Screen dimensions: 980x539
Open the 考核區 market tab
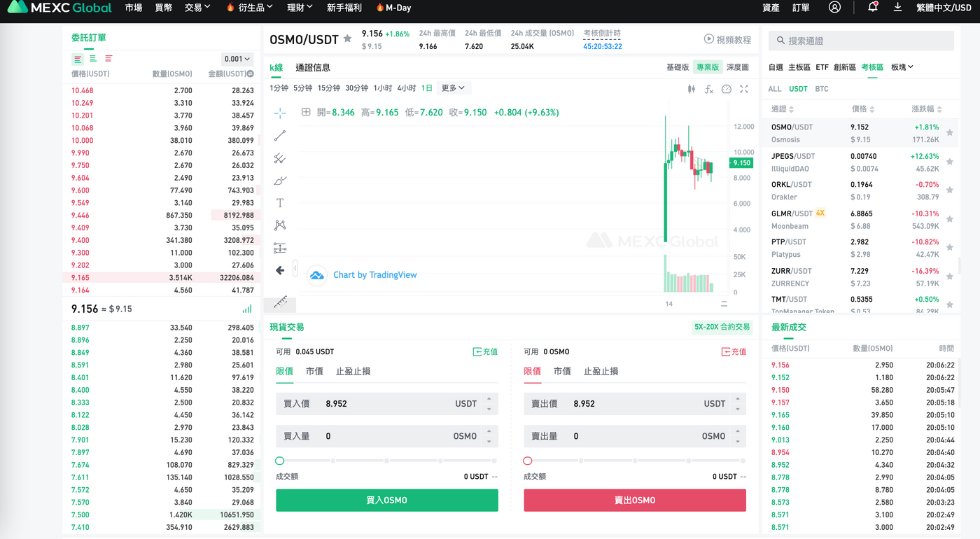pyautogui.click(x=873, y=67)
